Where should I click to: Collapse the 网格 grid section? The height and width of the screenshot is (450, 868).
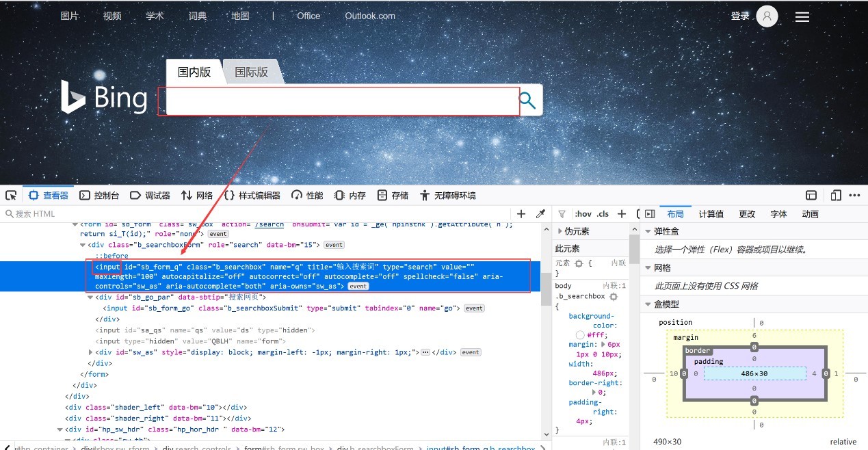pyautogui.click(x=648, y=267)
